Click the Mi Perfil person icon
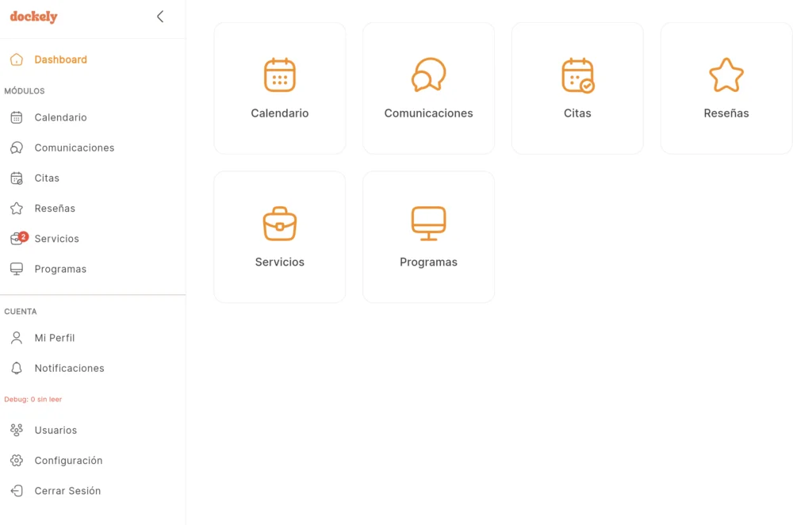Viewport: 812px width, 525px height. pos(16,338)
